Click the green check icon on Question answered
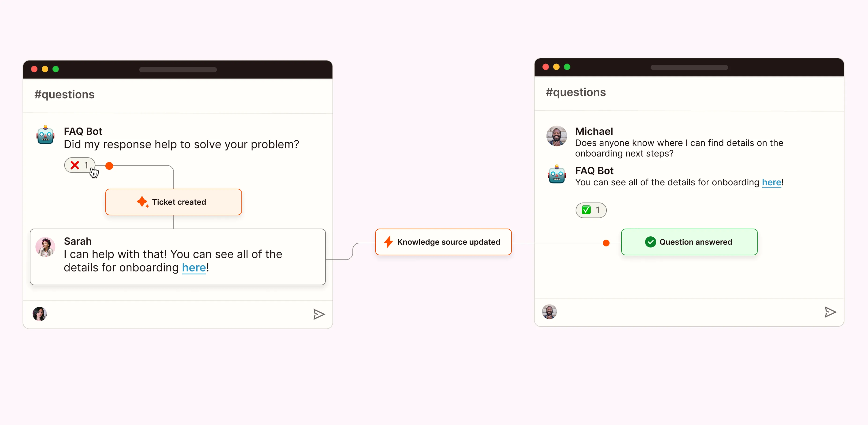The height and width of the screenshot is (425, 868). (x=650, y=242)
